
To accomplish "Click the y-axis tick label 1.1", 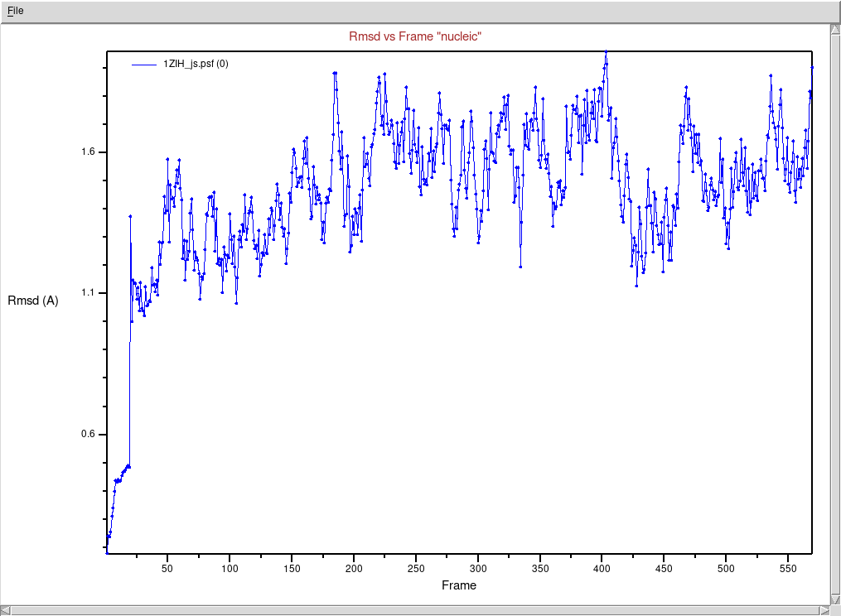I will [x=88, y=293].
